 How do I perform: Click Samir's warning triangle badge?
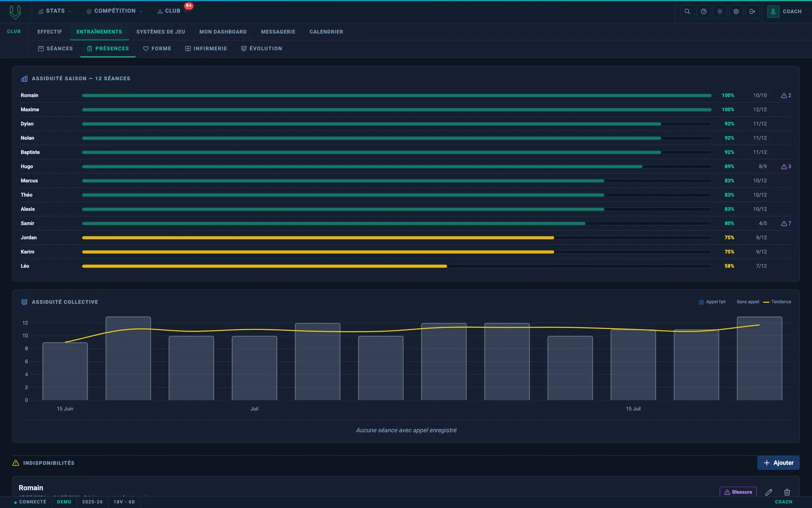(x=786, y=224)
